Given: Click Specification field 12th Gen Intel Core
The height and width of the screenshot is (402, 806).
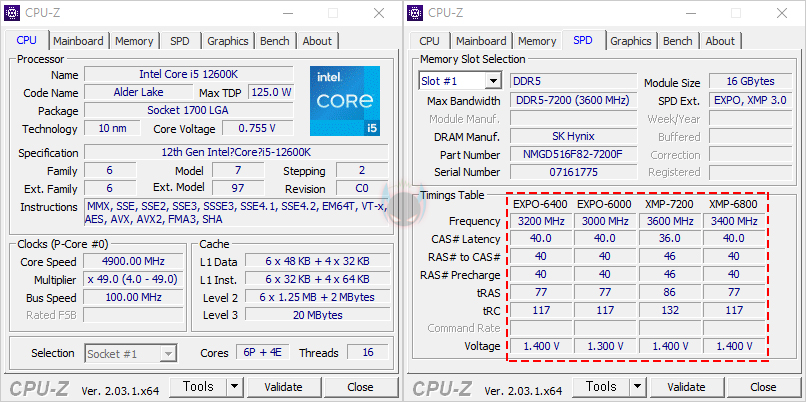Looking at the screenshot, I should pyautogui.click(x=236, y=153).
